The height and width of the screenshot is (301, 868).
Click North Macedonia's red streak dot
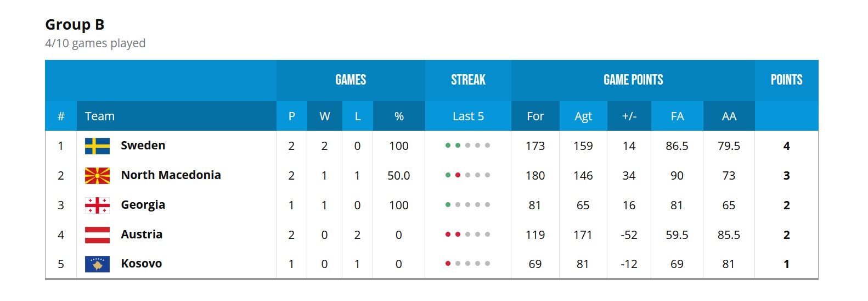458,175
